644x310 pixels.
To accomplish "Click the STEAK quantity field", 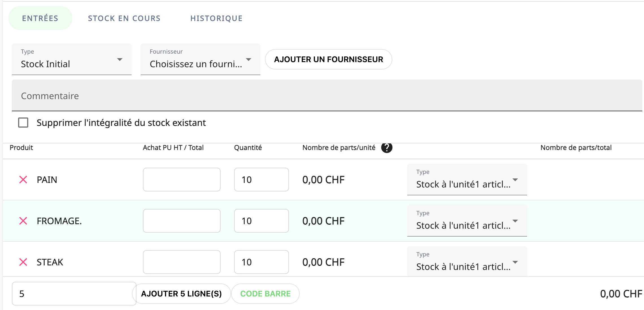I will pyautogui.click(x=261, y=262).
